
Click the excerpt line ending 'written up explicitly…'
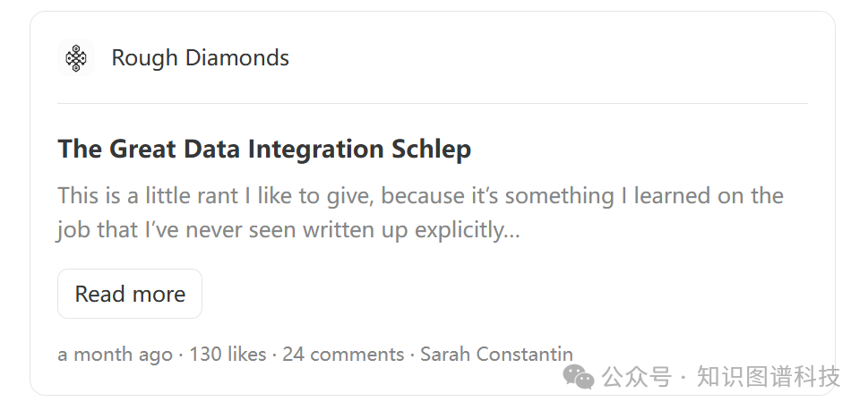[x=288, y=230]
